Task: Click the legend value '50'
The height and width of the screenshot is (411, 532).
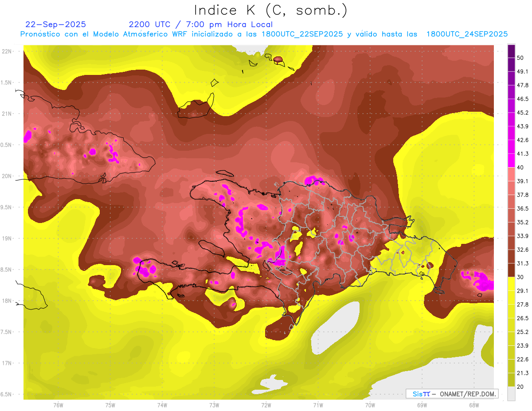Action: click(520, 58)
